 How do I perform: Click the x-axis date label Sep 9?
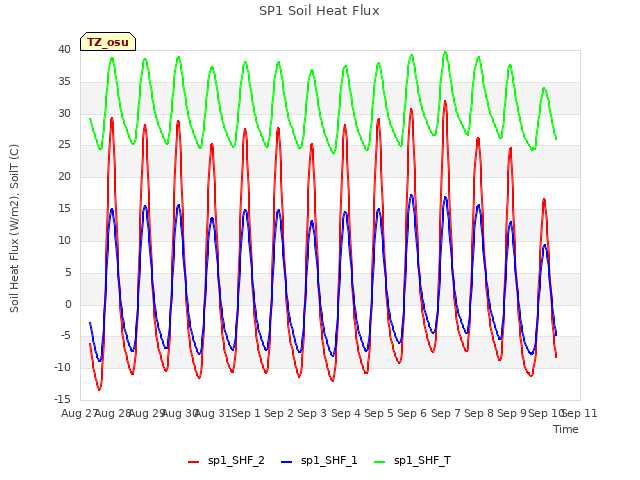click(512, 413)
